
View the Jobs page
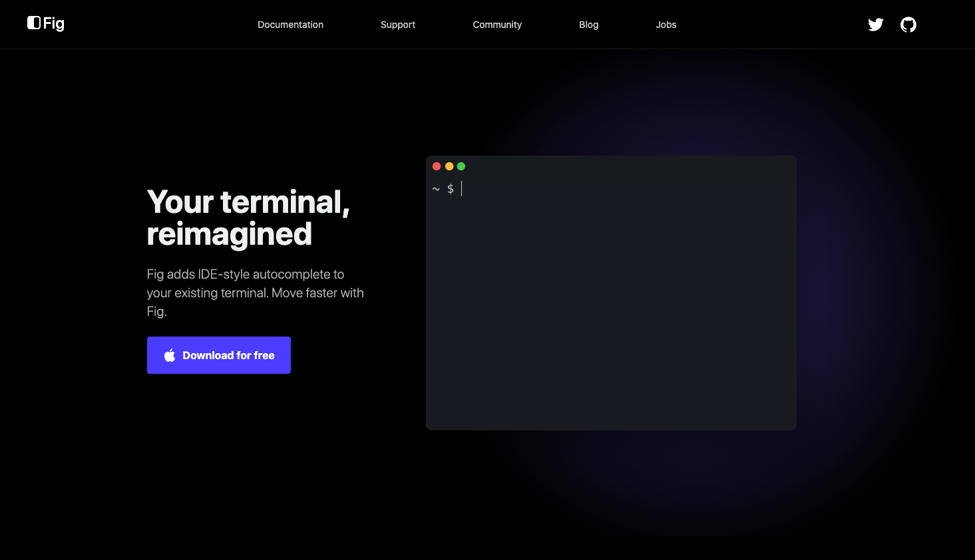tap(666, 25)
